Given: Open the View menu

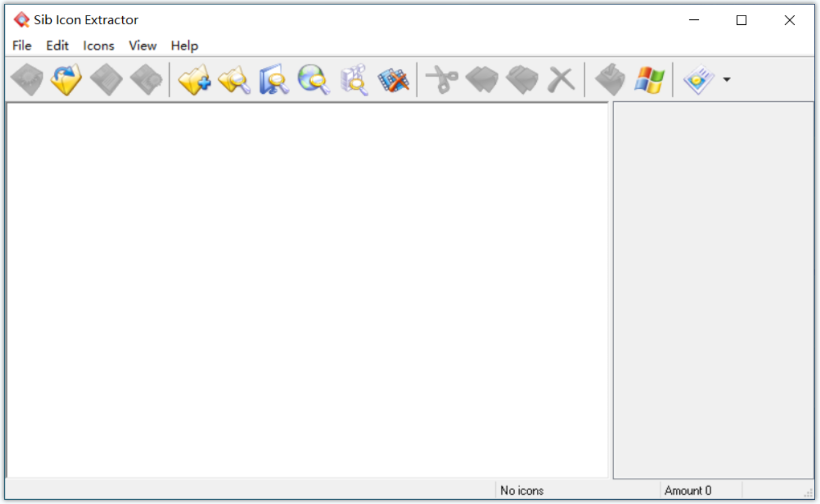Looking at the screenshot, I should coord(143,46).
